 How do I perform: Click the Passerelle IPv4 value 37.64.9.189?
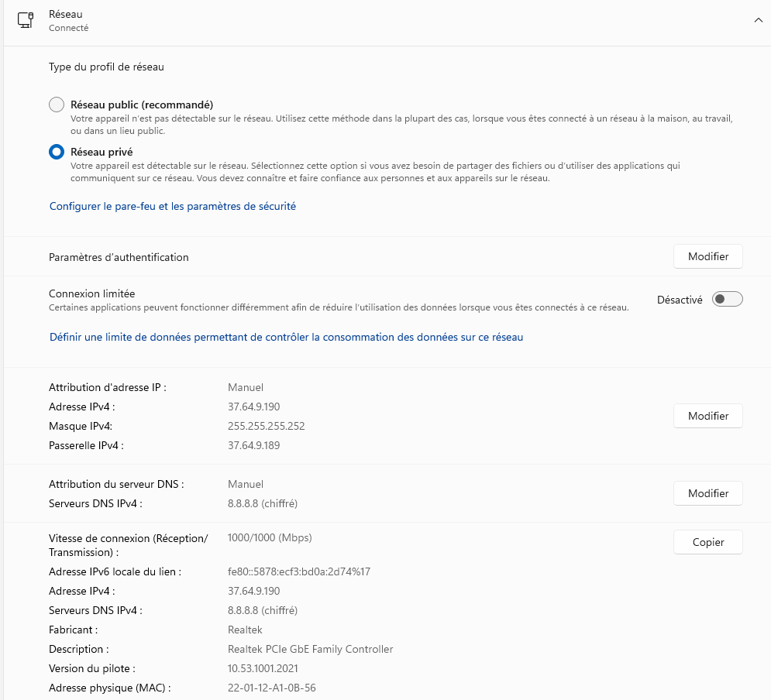point(253,445)
